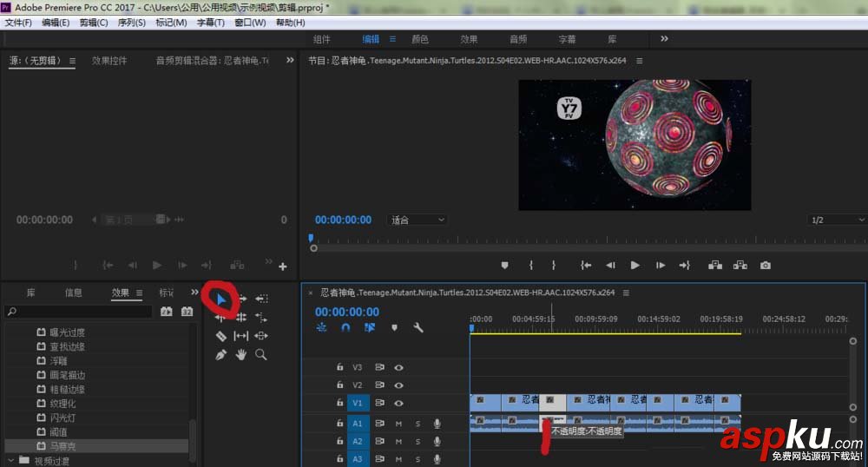Select the Slip tool
Image resolution: width=868 pixels, height=467 pixels.
point(240,336)
